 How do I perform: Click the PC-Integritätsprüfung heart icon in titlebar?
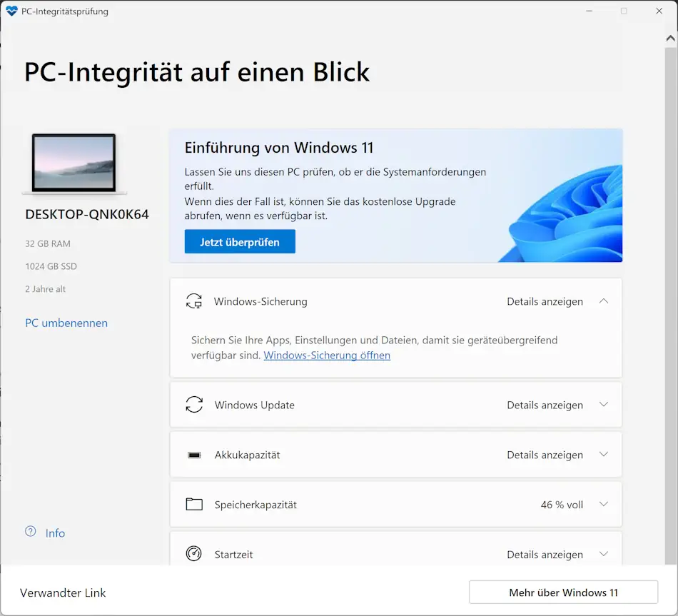coord(10,11)
